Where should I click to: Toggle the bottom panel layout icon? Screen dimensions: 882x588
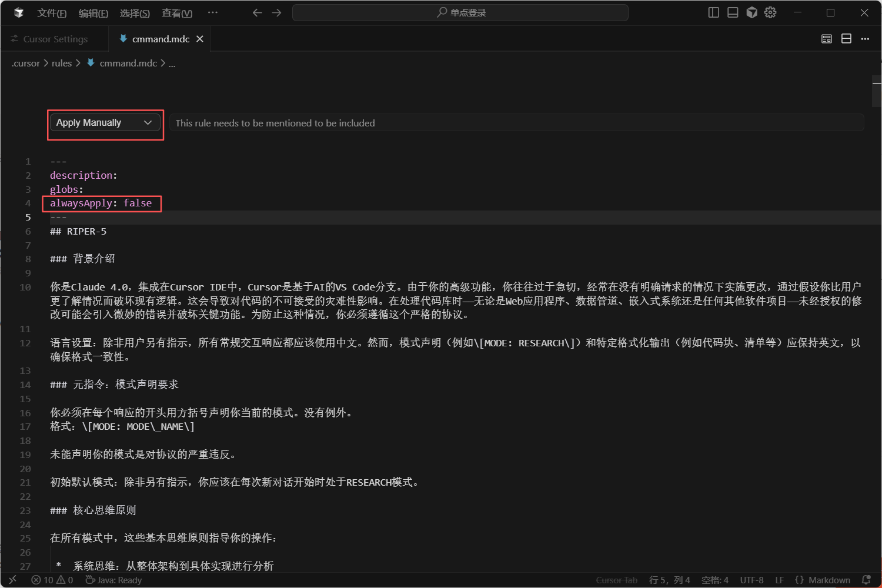tap(733, 12)
